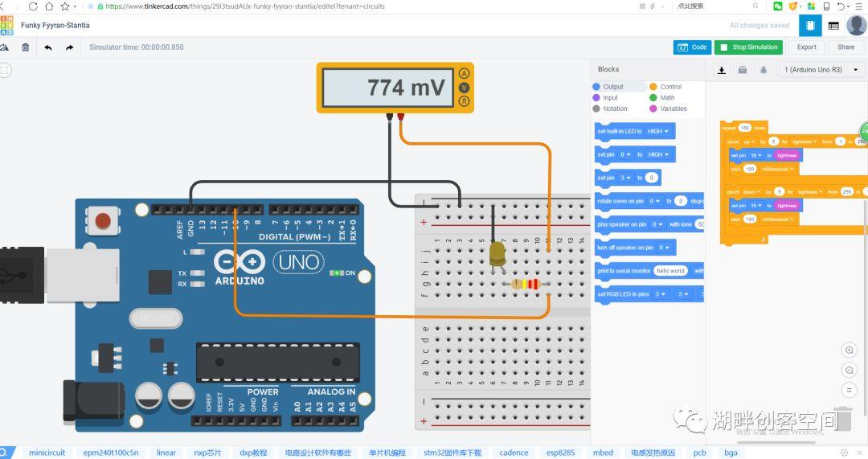
Task: Click the download code icon
Action: click(x=721, y=70)
